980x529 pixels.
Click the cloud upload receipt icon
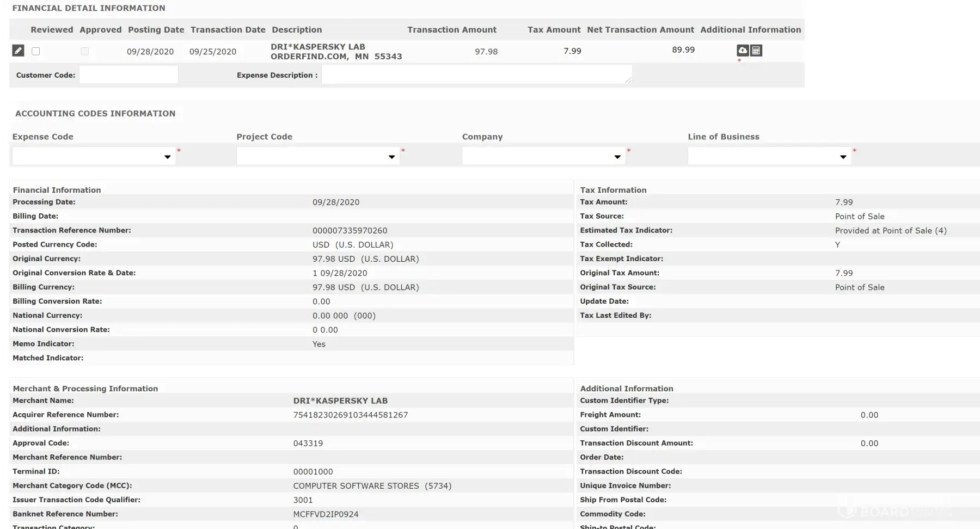(x=743, y=51)
